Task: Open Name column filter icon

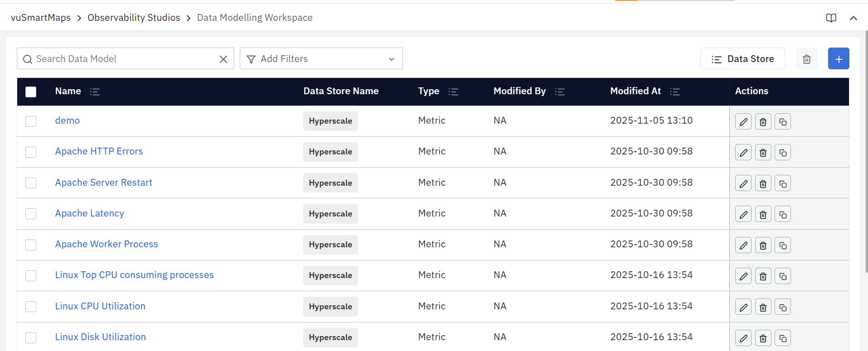Action: click(x=95, y=91)
